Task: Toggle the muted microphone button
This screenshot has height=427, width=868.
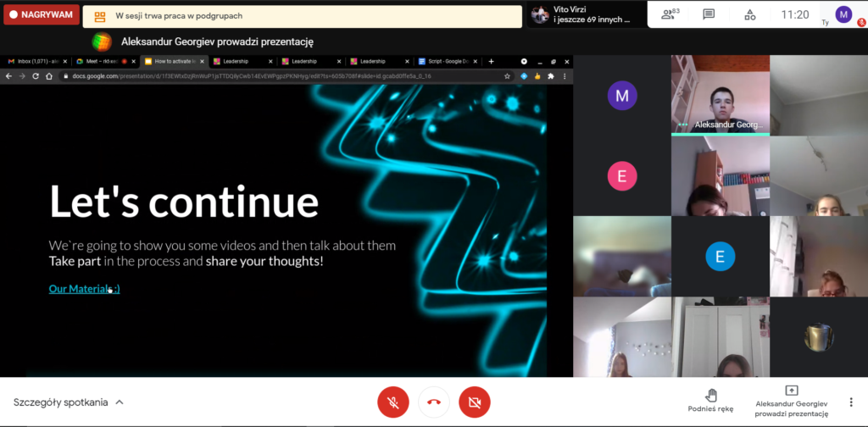Action: point(392,402)
